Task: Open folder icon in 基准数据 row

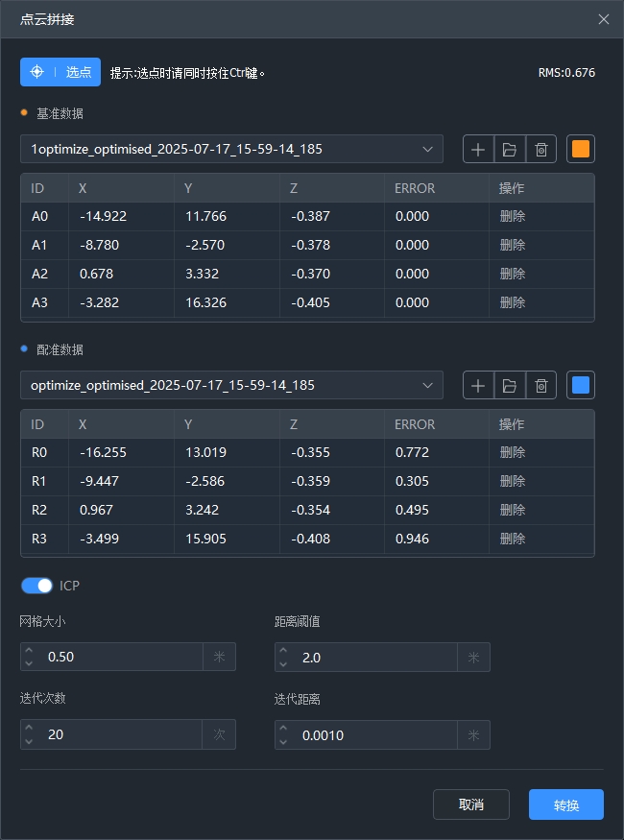Action: coord(510,150)
